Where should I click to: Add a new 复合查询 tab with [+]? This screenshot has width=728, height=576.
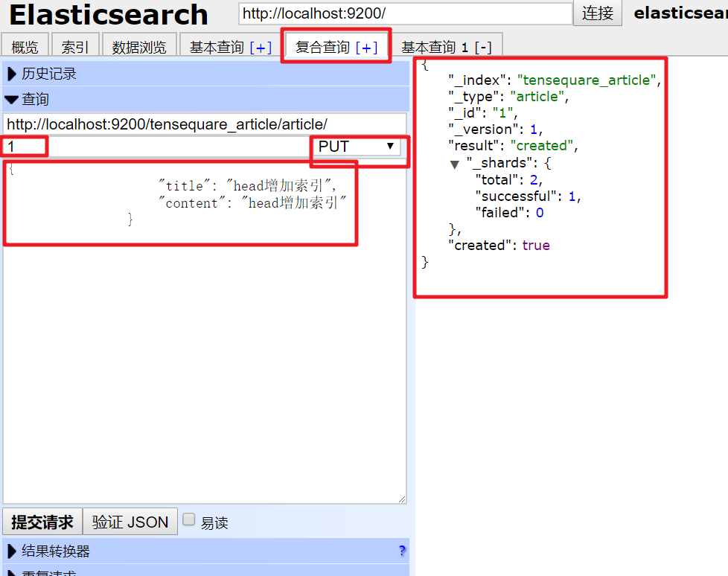[x=366, y=48]
